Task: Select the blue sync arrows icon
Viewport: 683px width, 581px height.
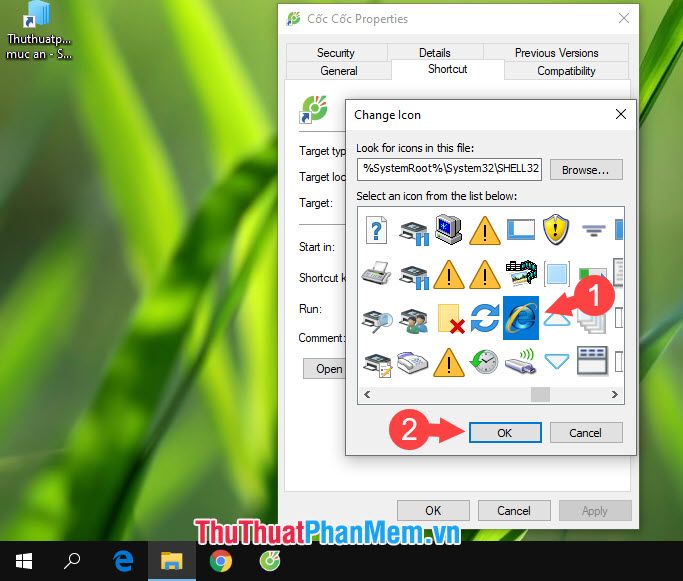Action: click(485, 318)
